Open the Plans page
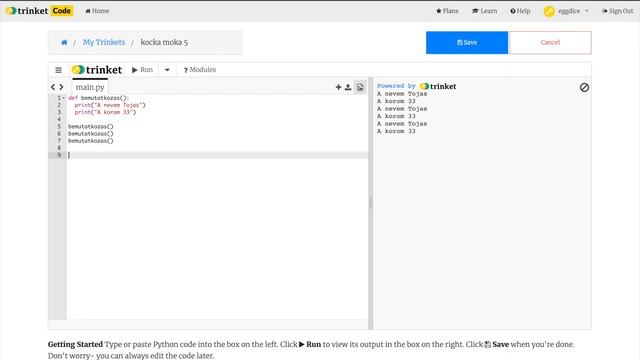Viewport: 640px width, 360px height. [447, 11]
